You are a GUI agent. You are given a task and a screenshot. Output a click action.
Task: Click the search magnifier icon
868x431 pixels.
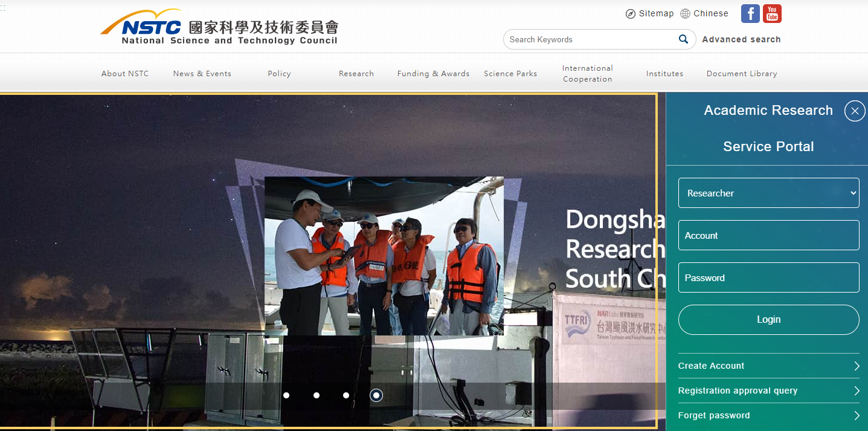[x=683, y=39]
